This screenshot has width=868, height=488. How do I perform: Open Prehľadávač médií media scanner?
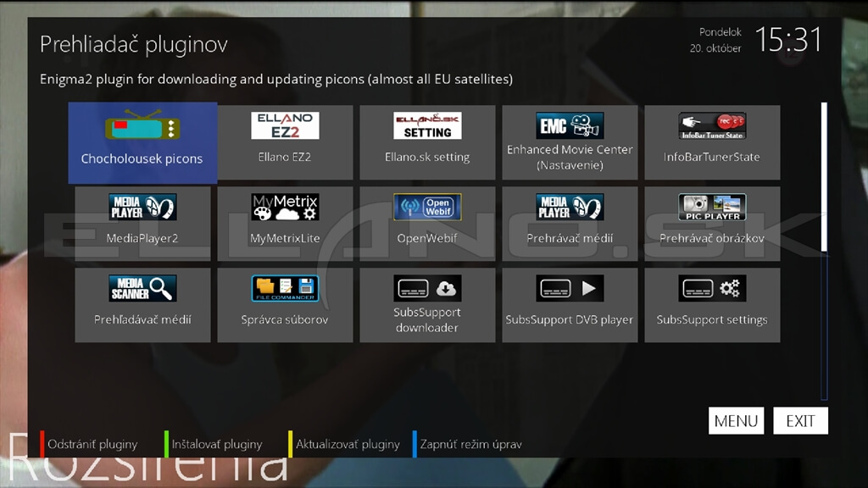click(x=142, y=305)
